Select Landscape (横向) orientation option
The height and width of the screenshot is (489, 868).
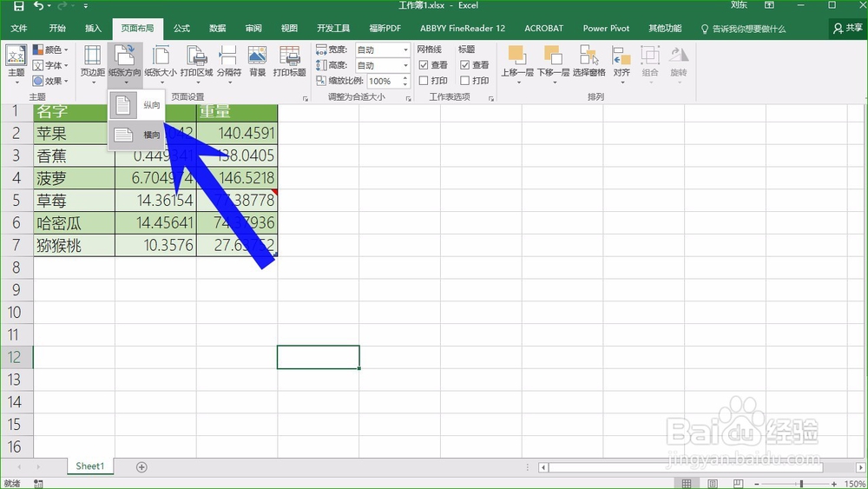click(137, 135)
